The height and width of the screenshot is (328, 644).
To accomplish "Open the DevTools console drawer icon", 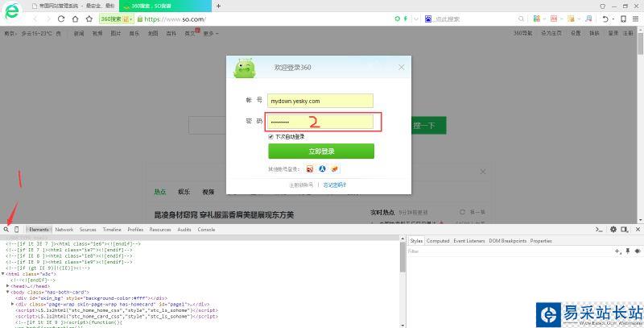I will click(x=599, y=230).
